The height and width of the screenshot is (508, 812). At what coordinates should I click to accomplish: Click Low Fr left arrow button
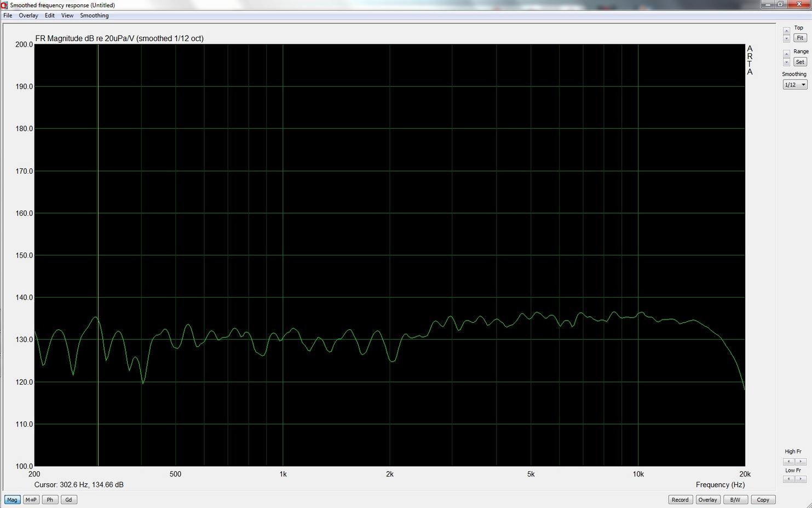pos(788,479)
